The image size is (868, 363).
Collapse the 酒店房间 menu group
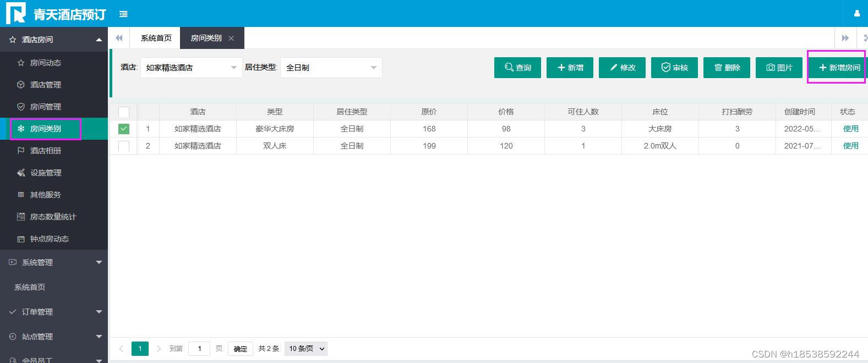click(x=54, y=40)
